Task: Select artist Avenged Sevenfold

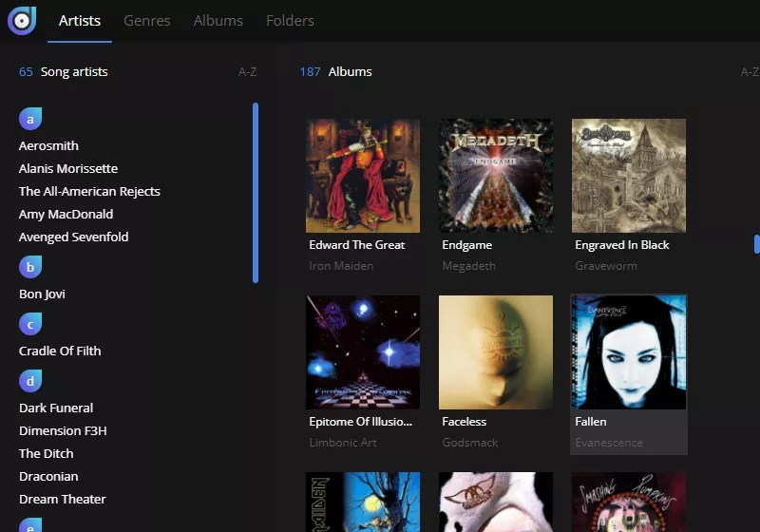Action: (x=74, y=237)
